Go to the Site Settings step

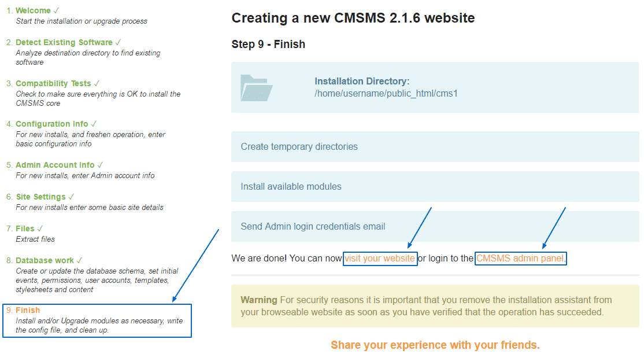click(x=40, y=197)
